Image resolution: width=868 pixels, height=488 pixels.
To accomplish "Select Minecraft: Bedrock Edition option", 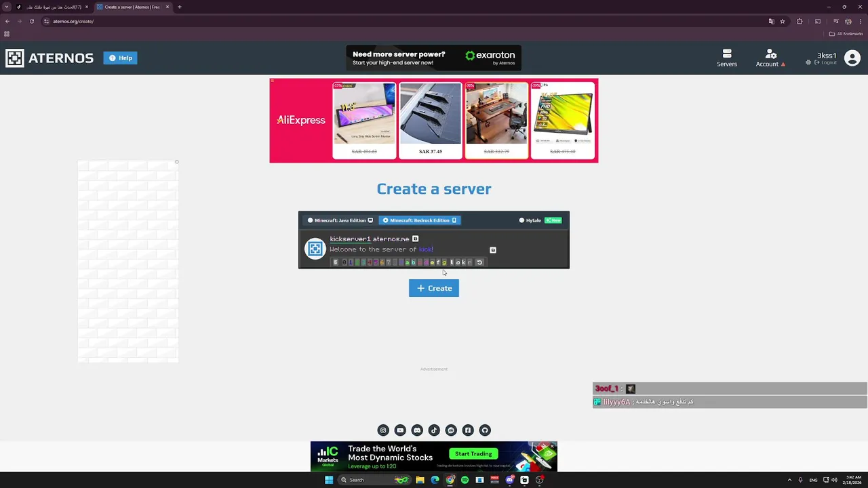I will [420, 220].
